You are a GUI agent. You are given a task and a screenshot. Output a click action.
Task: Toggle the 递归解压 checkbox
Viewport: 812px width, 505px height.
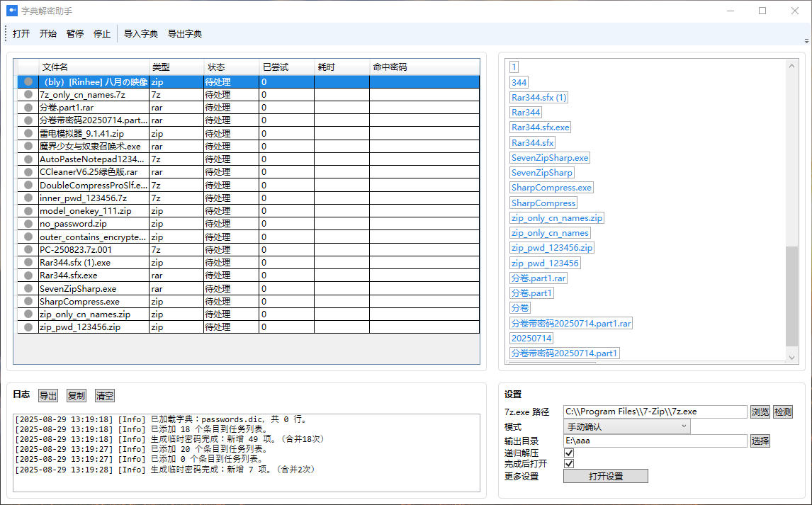coord(568,453)
